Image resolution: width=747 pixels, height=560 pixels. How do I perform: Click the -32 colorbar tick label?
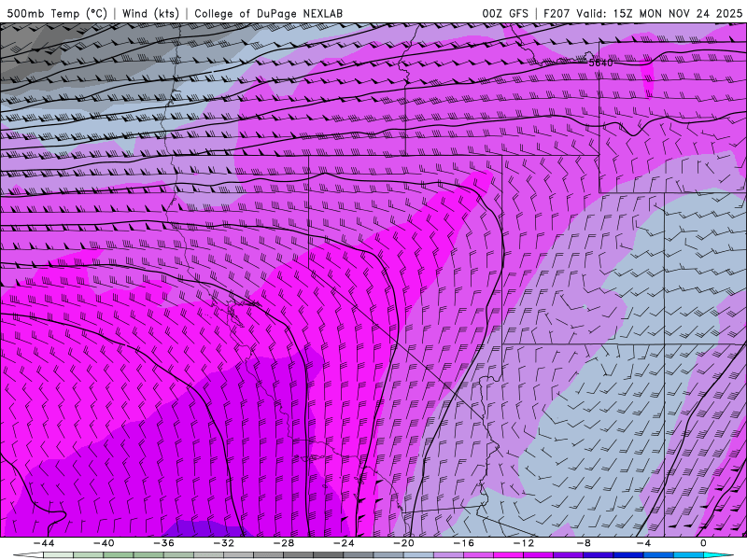(223, 543)
